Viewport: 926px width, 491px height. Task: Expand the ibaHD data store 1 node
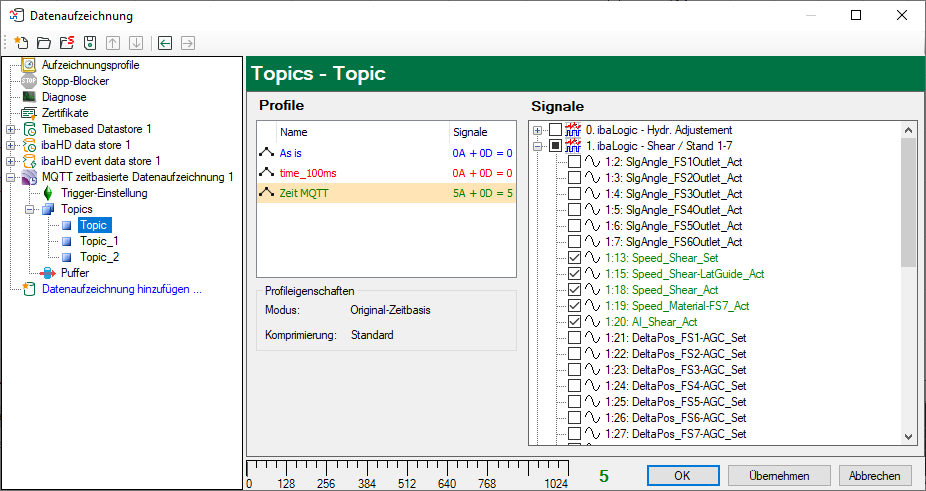10,145
